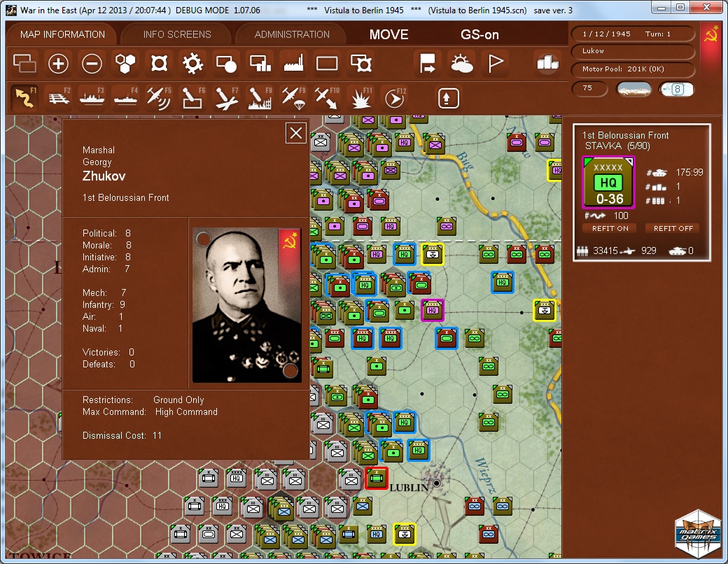Toggle the hex grid display icon
The height and width of the screenshot is (564, 728).
click(x=125, y=64)
